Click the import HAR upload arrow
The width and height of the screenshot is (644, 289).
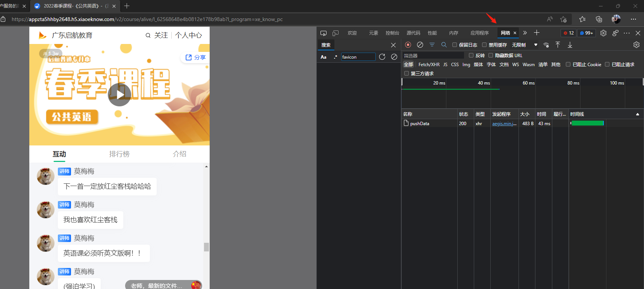tap(558, 45)
